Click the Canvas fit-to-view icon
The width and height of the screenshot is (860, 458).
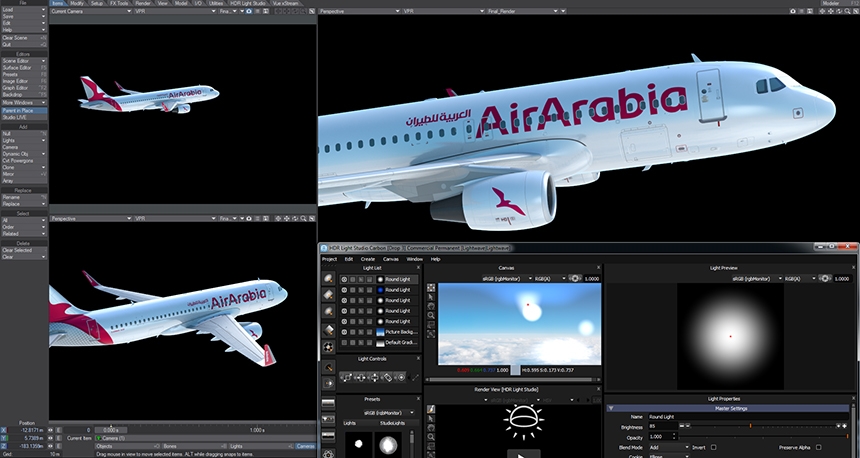click(431, 334)
